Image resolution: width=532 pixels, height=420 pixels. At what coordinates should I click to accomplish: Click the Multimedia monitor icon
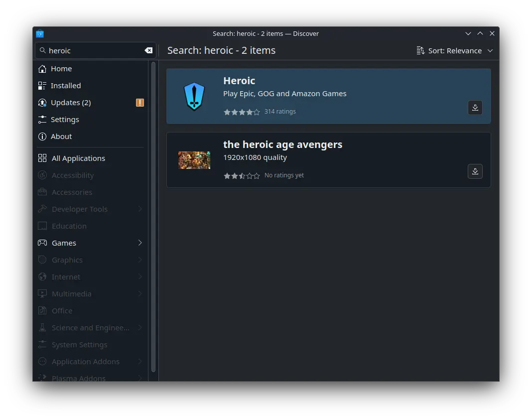[42, 294]
